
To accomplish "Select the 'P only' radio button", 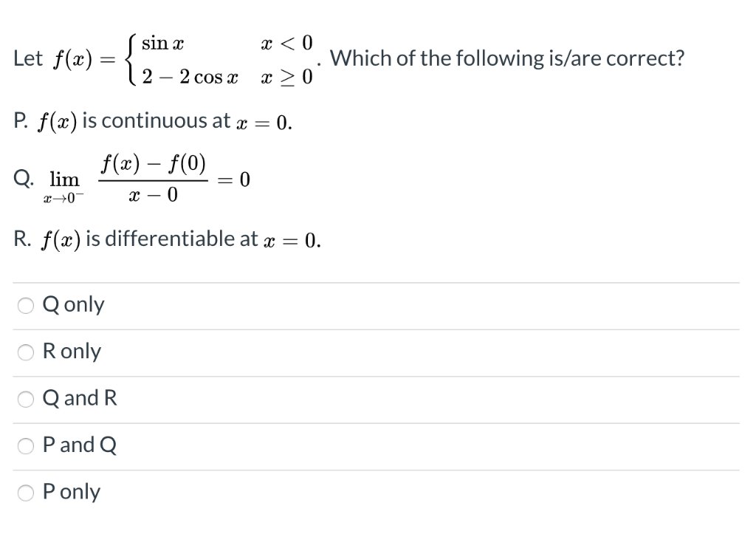I will click(24, 492).
